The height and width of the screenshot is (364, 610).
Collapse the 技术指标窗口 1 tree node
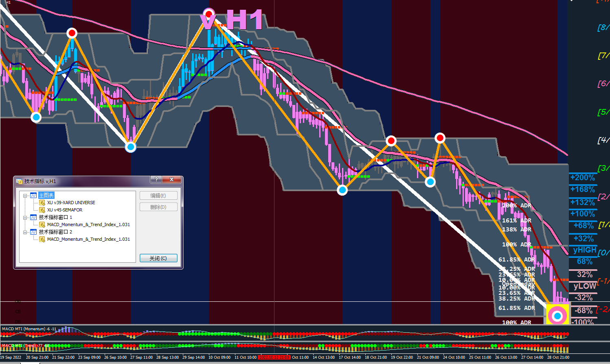pyautogui.click(x=25, y=218)
